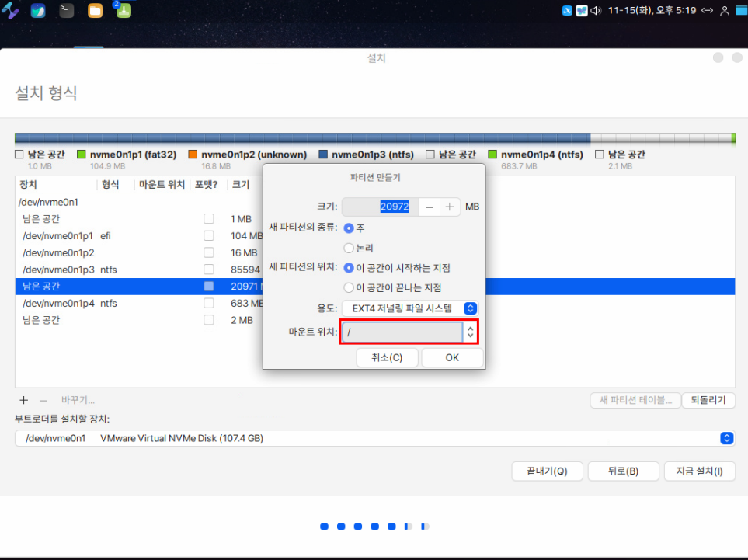748x560 pixels.
Task: Open the file manager folder icon
Action: (96, 11)
